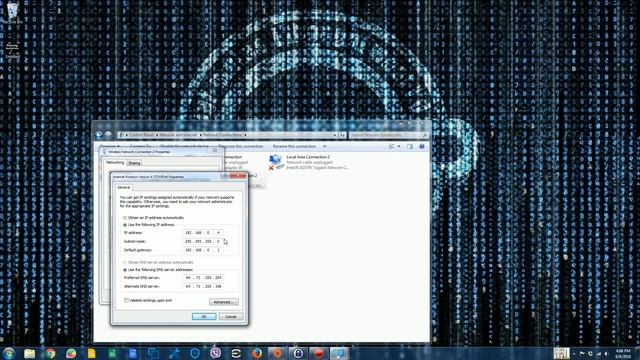Viewport: 640px width, 360px height.
Task: Click the Back arrow in Network Connections
Action: (99, 135)
